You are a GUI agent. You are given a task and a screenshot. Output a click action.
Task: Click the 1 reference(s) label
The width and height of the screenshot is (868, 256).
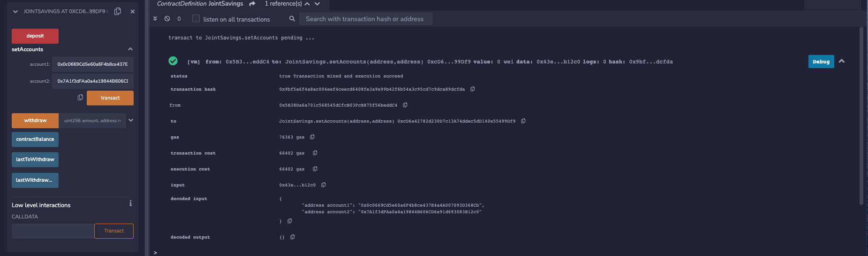pyautogui.click(x=283, y=4)
